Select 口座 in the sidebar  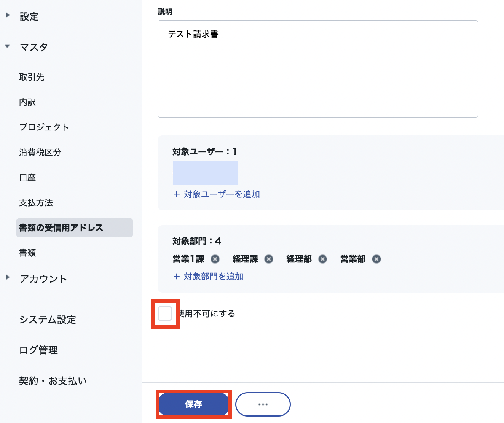click(x=27, y=178)
